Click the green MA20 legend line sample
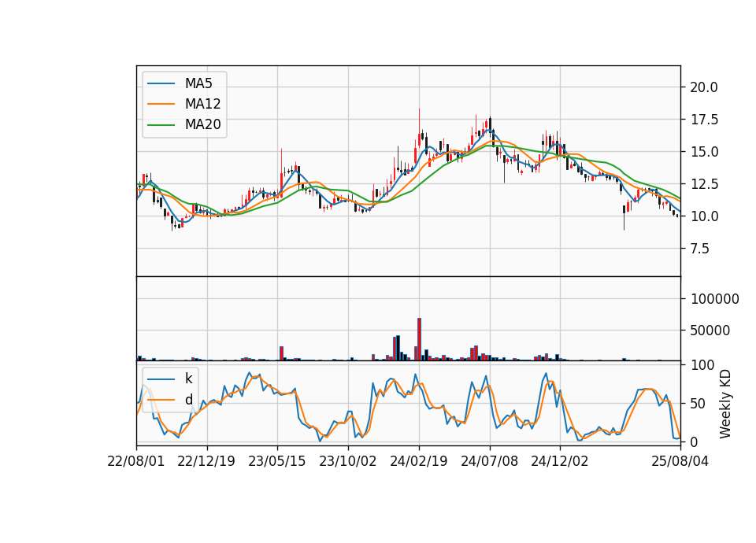756x543 pixels. [x=161, y=124]
